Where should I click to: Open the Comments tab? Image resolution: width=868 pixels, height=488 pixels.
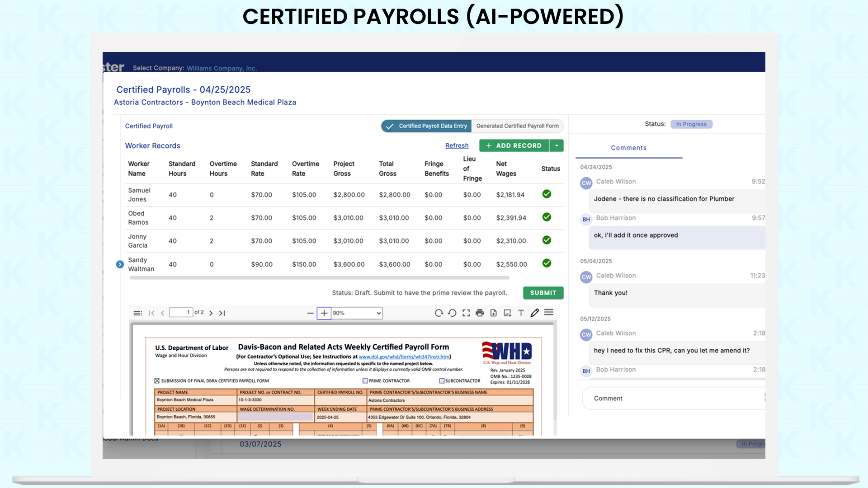click(628, 148)
